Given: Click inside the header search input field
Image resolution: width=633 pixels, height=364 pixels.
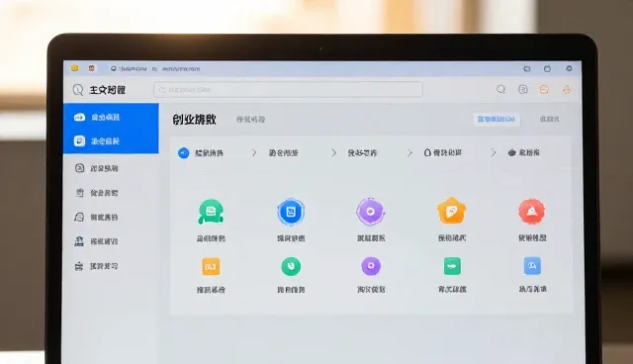Looking at the screenshot, I should (288, 90).
